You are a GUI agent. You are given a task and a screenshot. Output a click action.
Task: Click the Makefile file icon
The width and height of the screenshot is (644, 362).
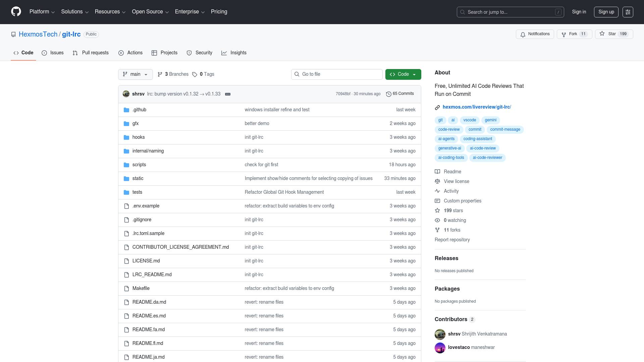[126, 289]
